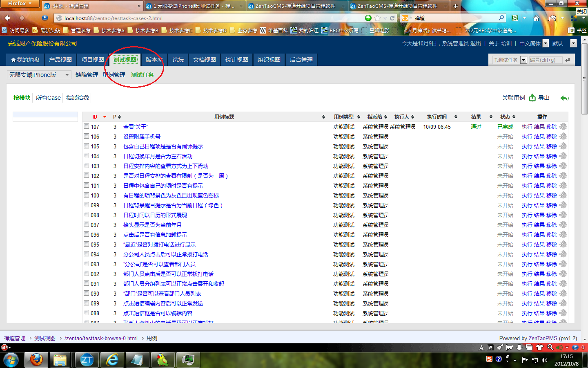Reload the page with the refresh icon
Viewport: 588px width, 368px height.
click(x=392, y=18)
